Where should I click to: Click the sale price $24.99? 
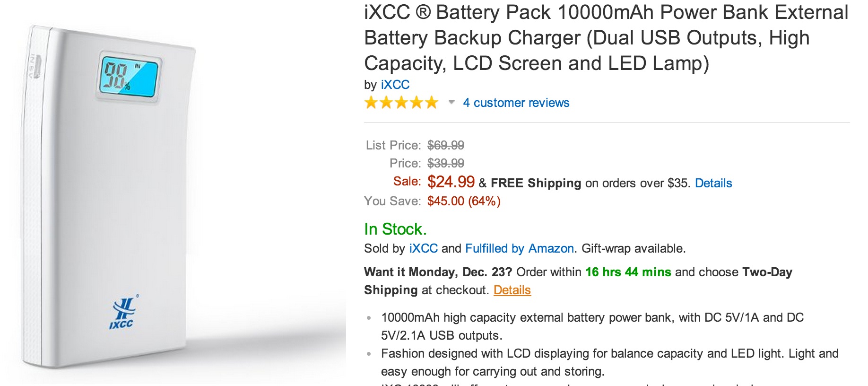coord(451,182)
